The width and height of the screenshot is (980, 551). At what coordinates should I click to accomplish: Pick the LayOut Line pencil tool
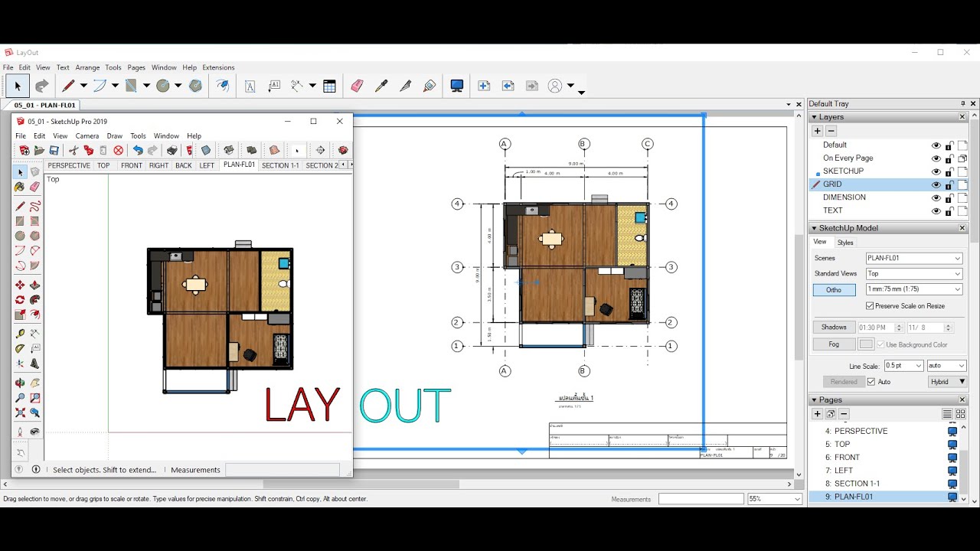68,86
